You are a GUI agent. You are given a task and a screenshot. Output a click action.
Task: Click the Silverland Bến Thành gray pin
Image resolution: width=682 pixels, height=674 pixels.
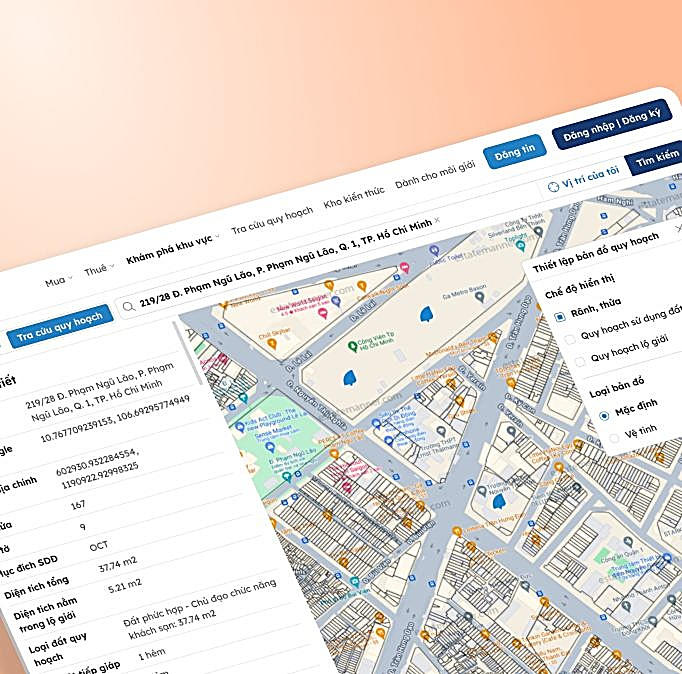coord(538,231)
